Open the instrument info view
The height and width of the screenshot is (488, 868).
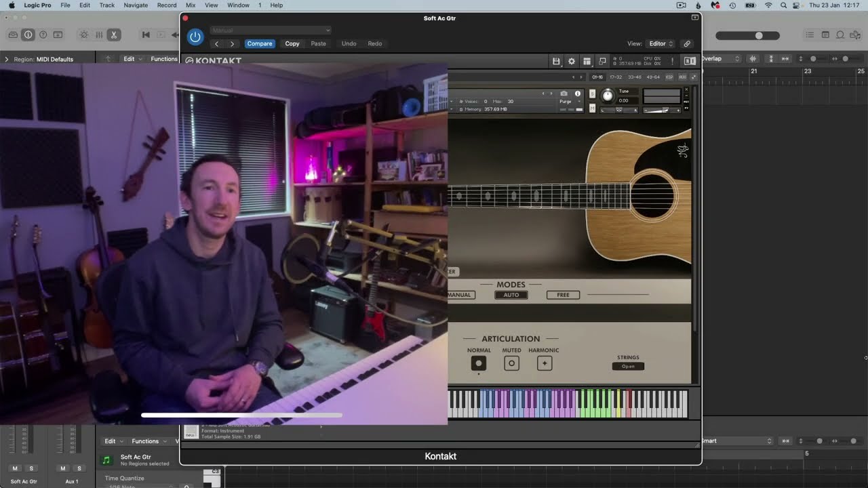pos(578,94)
